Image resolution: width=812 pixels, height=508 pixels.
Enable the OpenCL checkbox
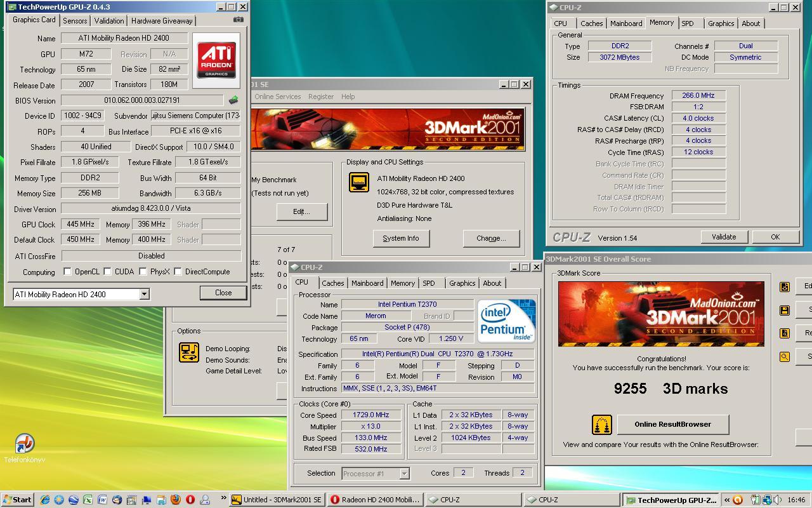click(67, 272)
